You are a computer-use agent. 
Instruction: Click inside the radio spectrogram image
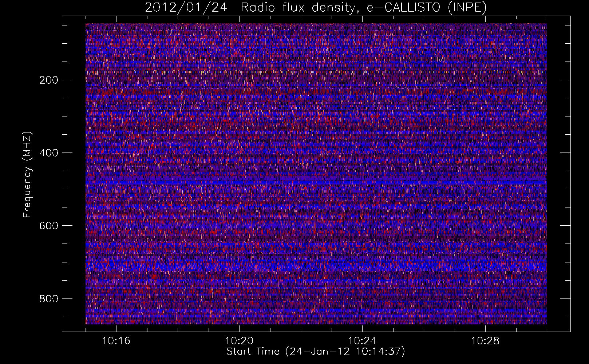coord(316,174)
